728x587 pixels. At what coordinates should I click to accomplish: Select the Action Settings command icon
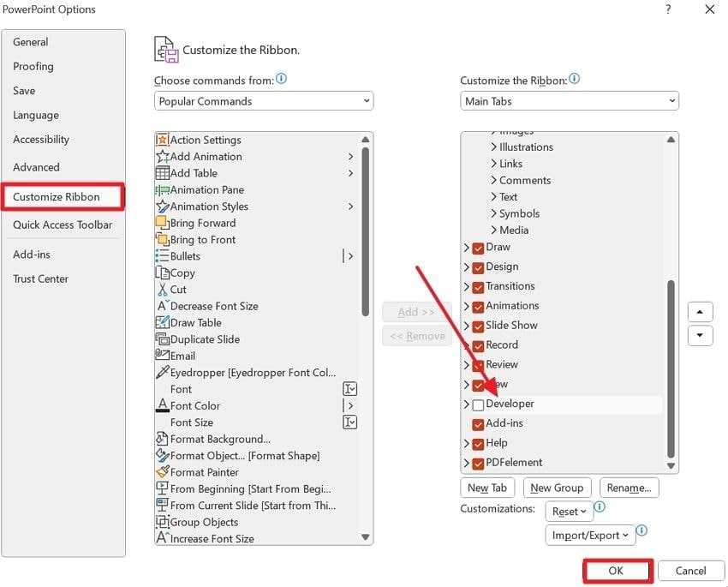[x=163, y=140]
